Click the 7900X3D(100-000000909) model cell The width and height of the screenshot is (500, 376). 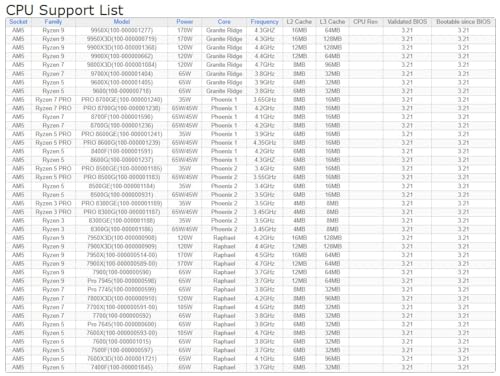[x=122, y=247]
